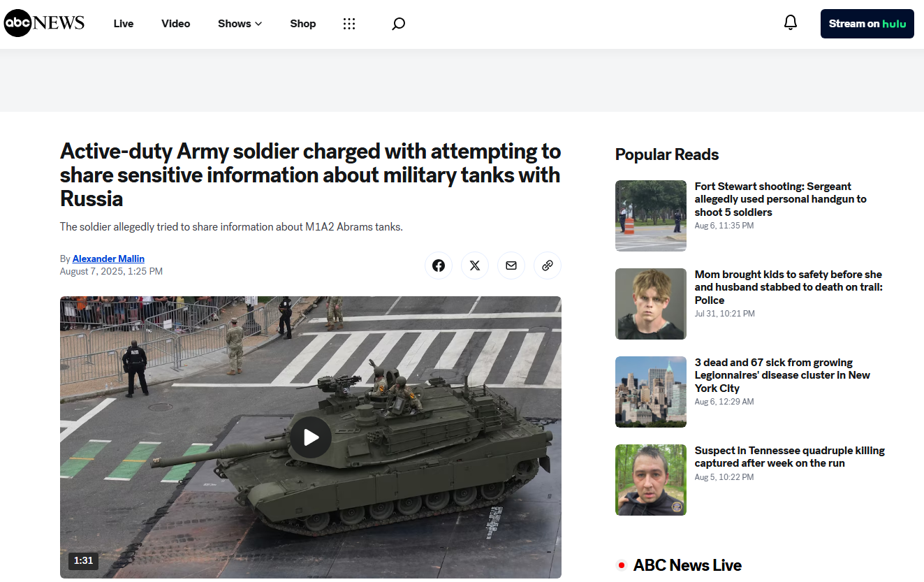This screenshot has height=582, width=924.
Task: Open Mom brought kids to safety story
Action: click(x=789, y=287)
